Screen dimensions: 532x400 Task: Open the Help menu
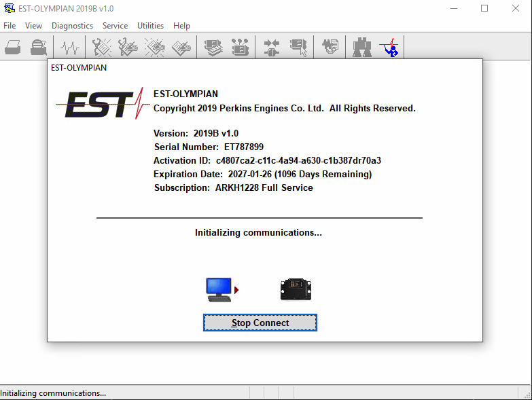(x=181, y=26)
